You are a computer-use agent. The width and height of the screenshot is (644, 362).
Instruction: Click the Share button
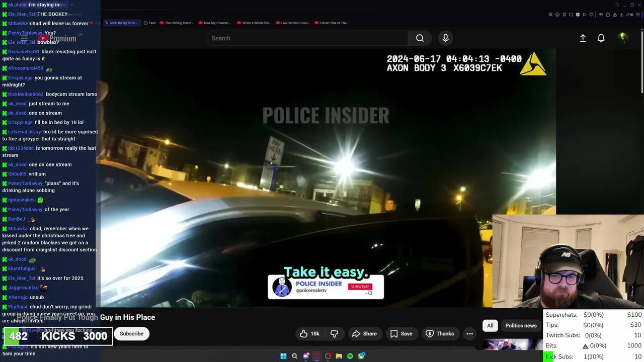point(364,333)
